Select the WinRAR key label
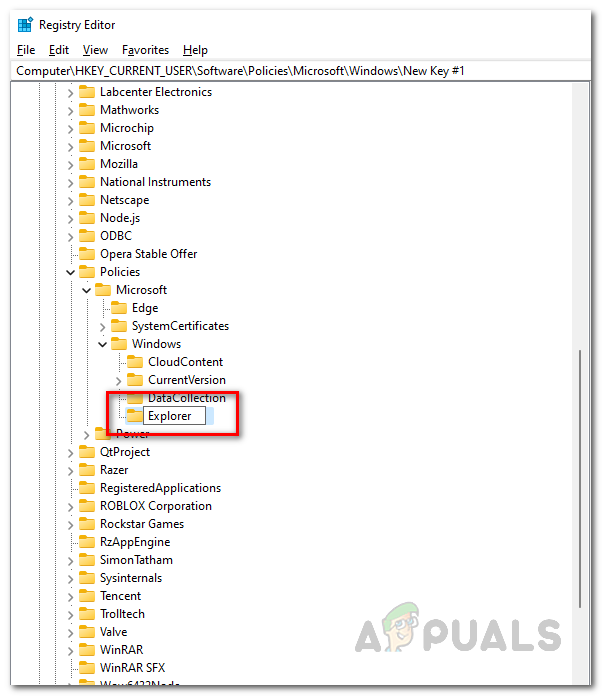This screenshot has height=696, width=602. click(x=122, y=650)
